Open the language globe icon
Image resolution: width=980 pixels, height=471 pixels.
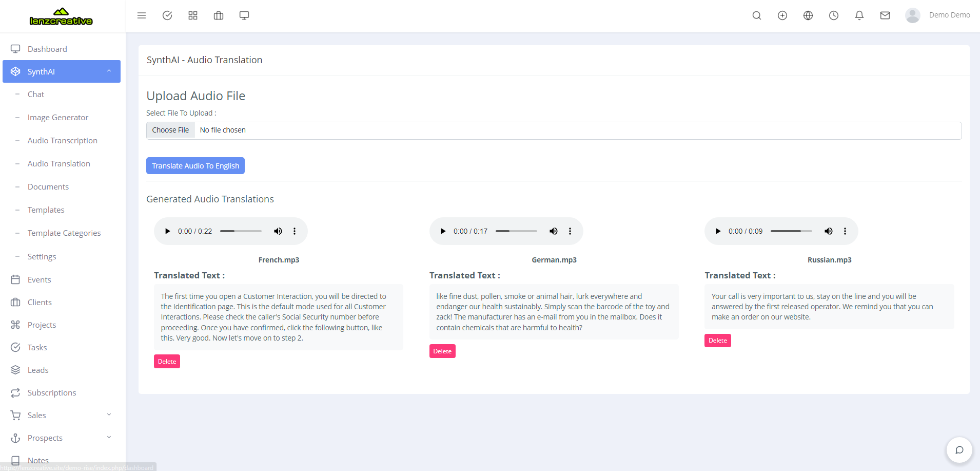[808, 15]
